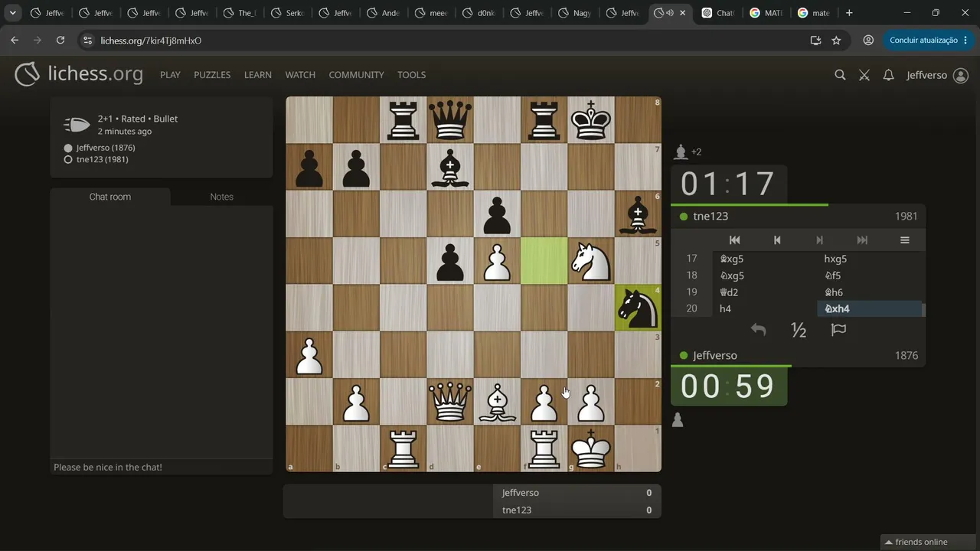The width and height of the screenshot is (980, 551).
Task: Select the black bishop on h6
Action: (638, 214)
